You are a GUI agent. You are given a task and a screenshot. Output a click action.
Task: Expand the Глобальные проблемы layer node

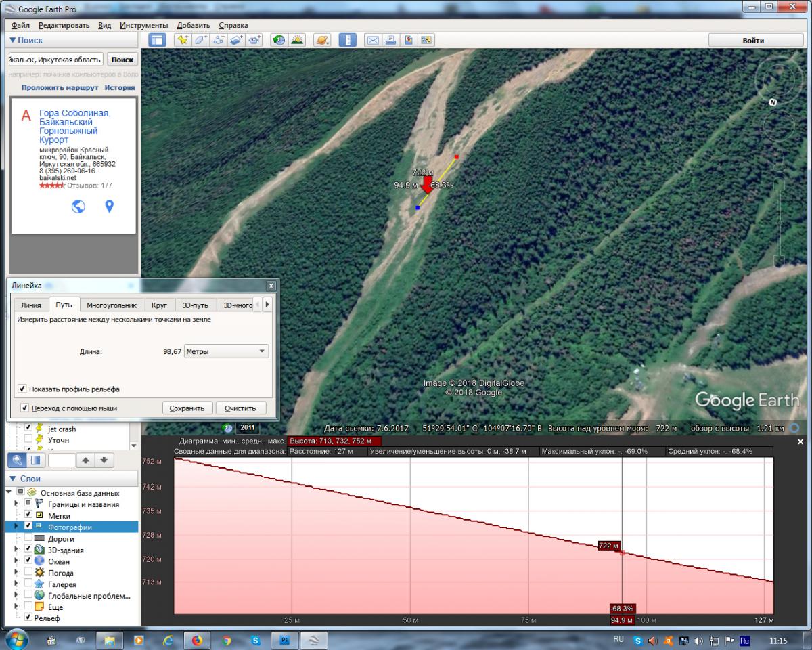click(x=16, y=596)
